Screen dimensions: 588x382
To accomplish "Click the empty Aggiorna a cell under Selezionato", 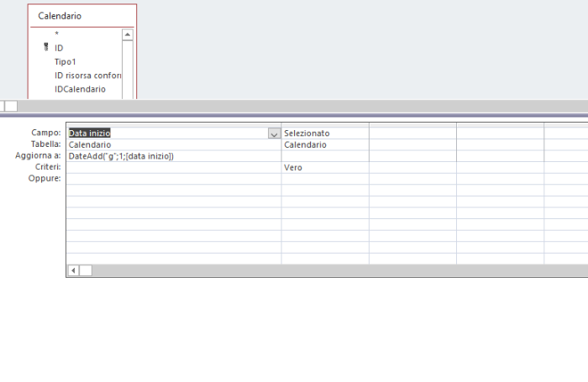I will click(324, 156).
